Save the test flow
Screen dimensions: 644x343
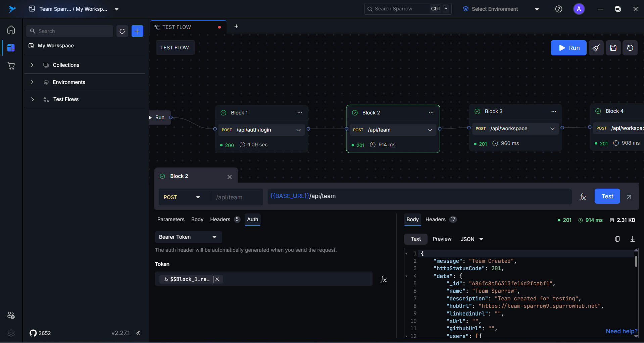click(613, 48)
